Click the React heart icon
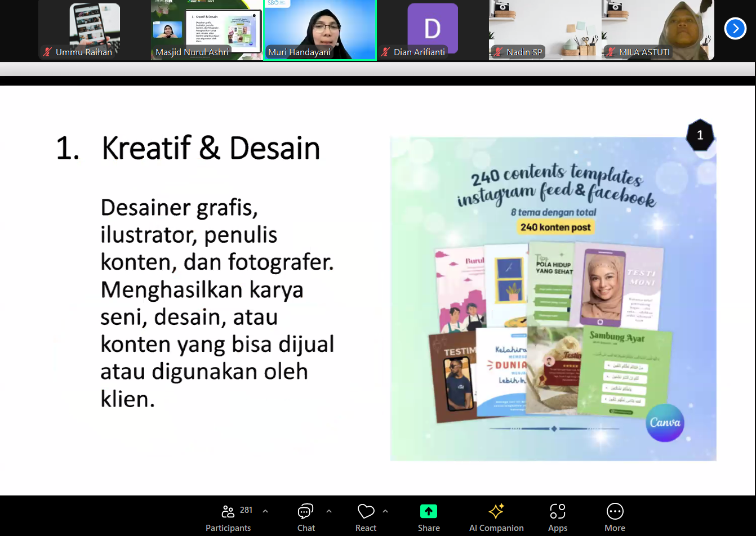 point(366,511)
